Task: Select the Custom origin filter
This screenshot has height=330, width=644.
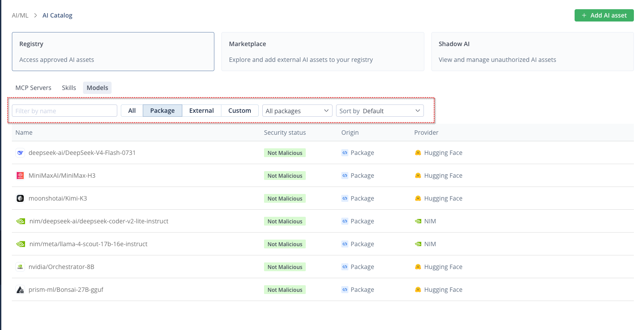Action: click(240, 111)
